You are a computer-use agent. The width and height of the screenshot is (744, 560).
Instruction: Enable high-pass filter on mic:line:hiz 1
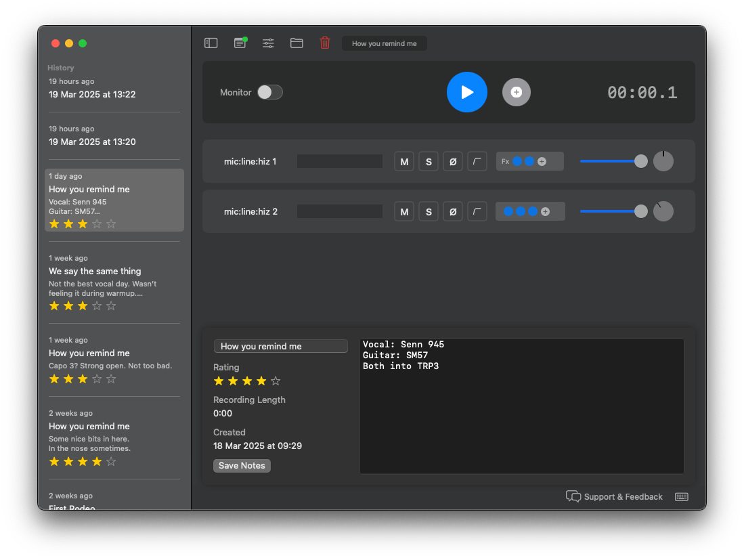[477, 161]
